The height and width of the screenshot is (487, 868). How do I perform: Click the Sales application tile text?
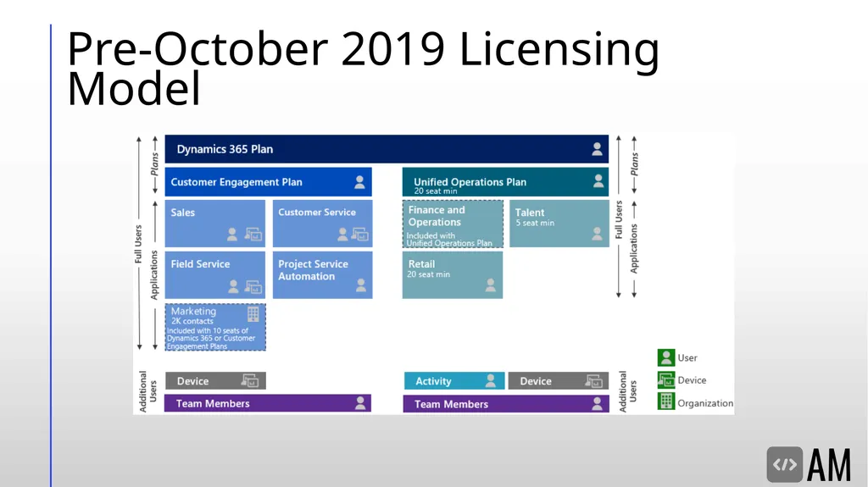(183, 213)
